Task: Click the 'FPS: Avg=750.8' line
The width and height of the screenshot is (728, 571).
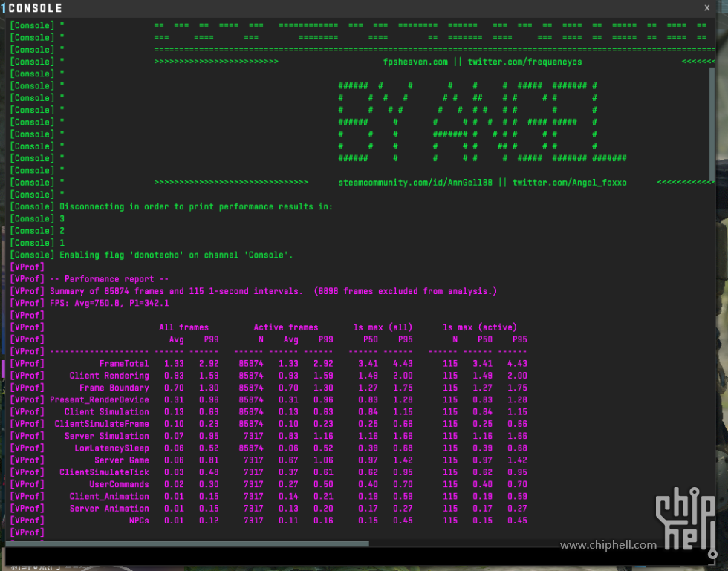Action: pyautogui.click(x=109, y=304)
